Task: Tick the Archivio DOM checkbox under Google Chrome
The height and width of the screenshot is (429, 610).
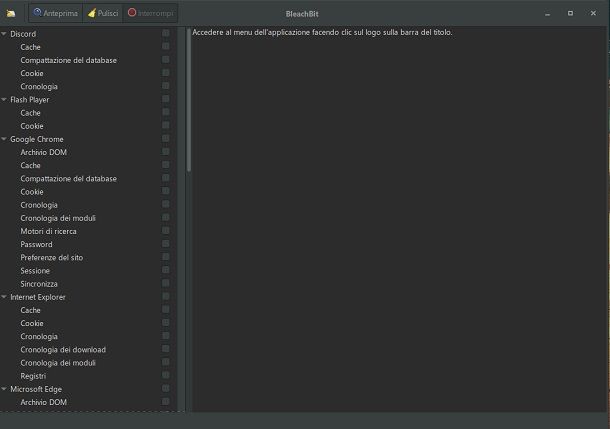Action: click(166, 152)
